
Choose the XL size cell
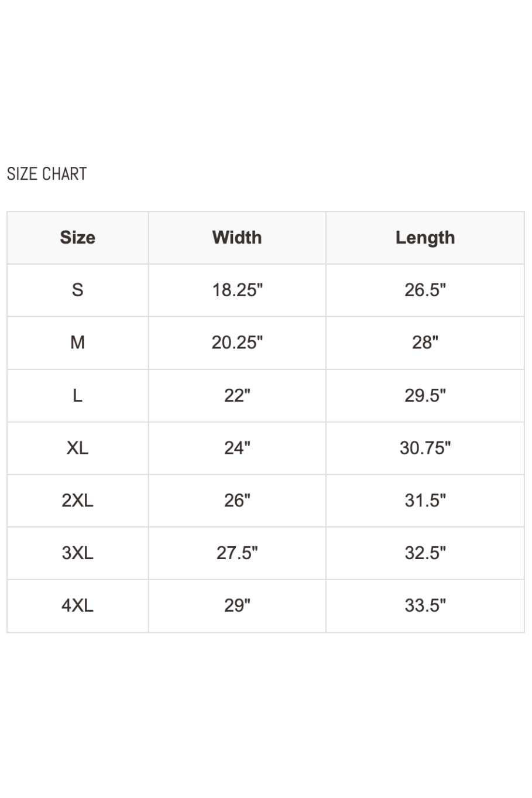[77, 448]
